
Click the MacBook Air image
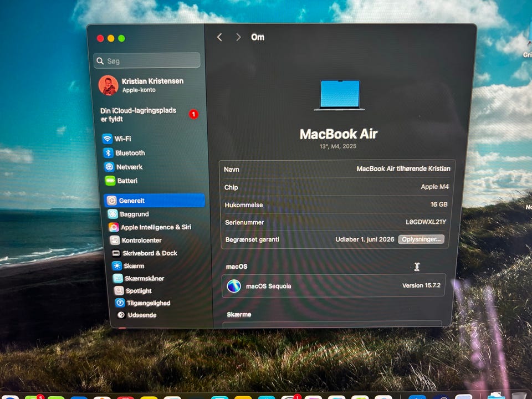tap(340, 95)
